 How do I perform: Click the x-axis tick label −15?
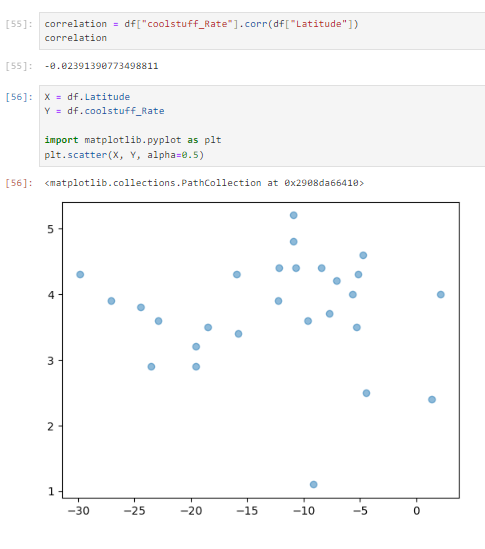247,511
